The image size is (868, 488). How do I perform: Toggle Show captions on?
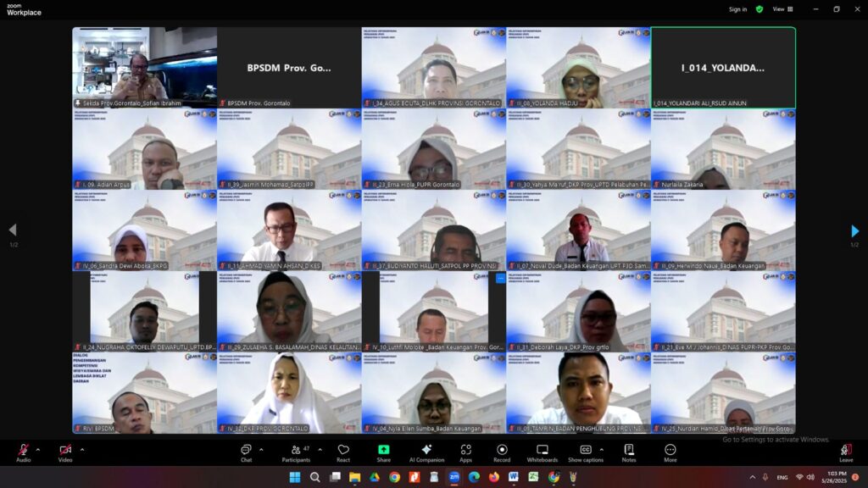pos(586,452)
